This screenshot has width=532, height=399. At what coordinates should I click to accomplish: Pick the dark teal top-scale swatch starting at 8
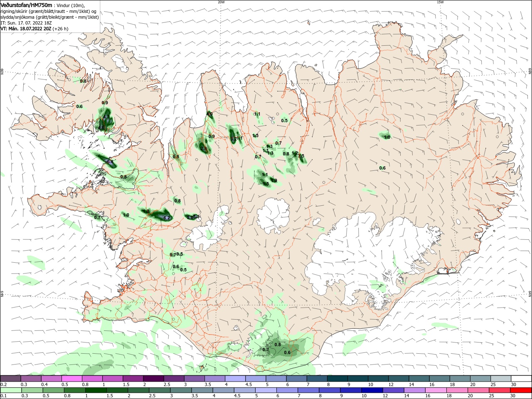(337, 379)
